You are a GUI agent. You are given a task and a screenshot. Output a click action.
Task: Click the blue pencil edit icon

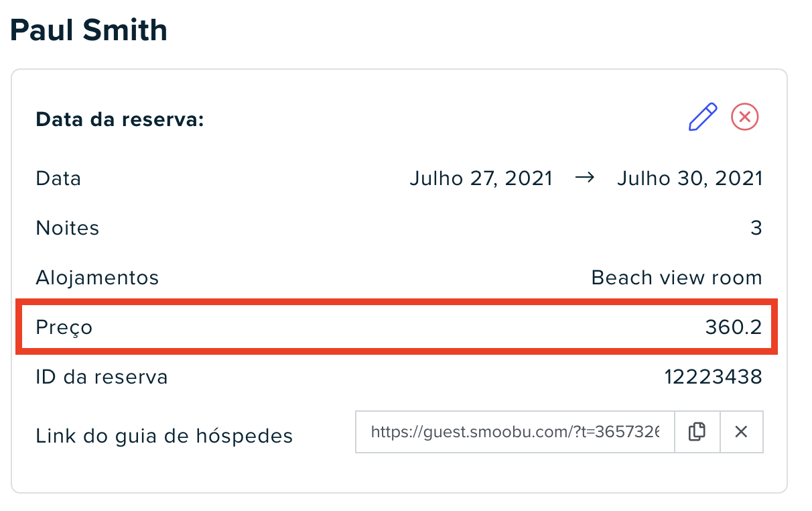click(703, 117)
